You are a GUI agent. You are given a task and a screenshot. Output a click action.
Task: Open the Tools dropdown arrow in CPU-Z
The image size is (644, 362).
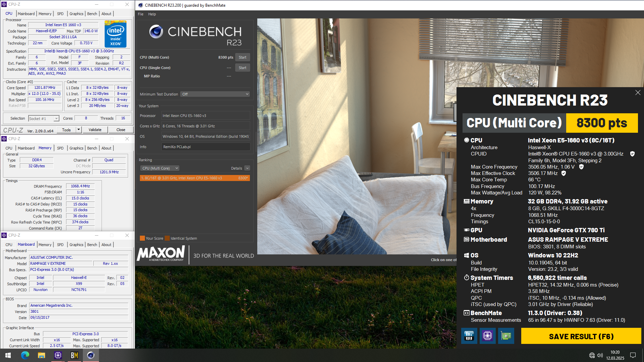coord(78,130)
